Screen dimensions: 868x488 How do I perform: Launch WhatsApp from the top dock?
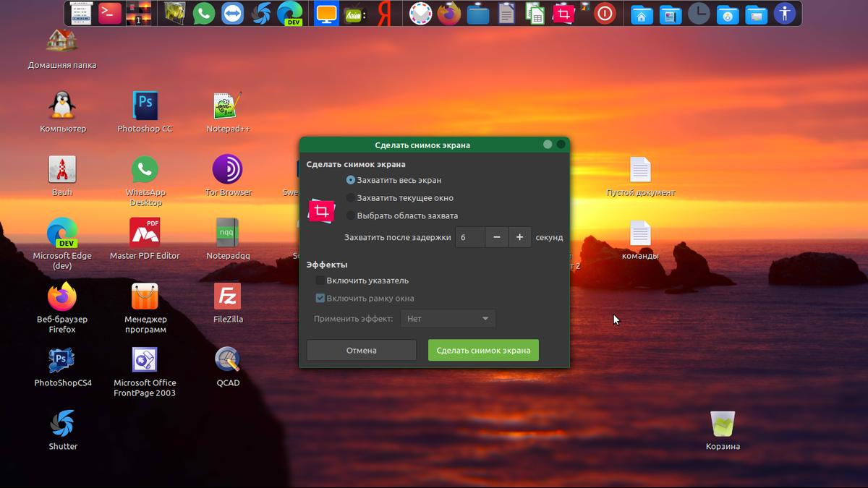(204, 13)
